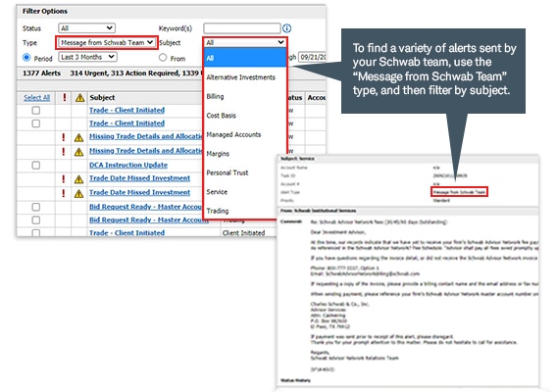The image size is (557, 392).
Task: Open Trade - Client Initiated alert beside Client Initiated cell
Action: [127, 233]
